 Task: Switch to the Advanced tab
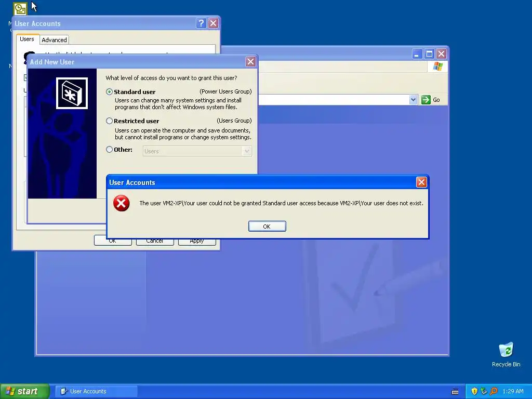54,39
